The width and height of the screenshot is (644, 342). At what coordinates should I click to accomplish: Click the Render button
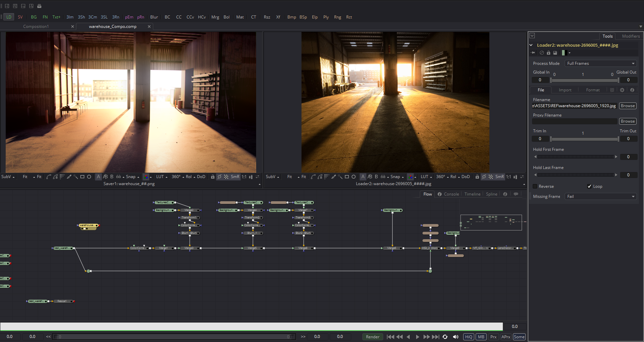tap(372, 337)
